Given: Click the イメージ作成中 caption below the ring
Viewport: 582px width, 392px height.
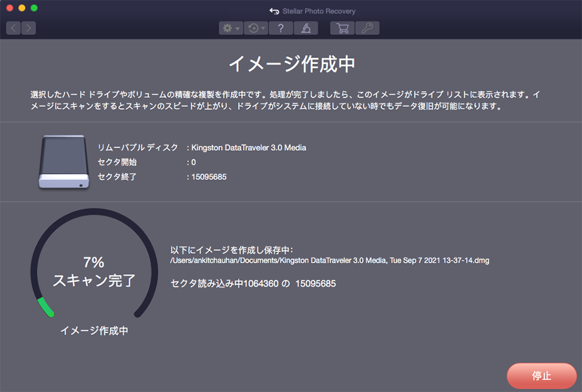Looking at the screenshot, I should tap(94, 331).
